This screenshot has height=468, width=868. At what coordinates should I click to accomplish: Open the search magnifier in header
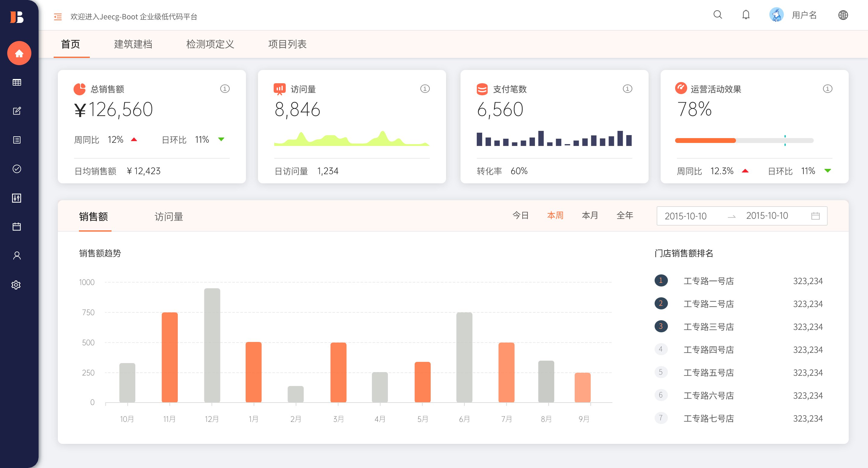[718, 14]
